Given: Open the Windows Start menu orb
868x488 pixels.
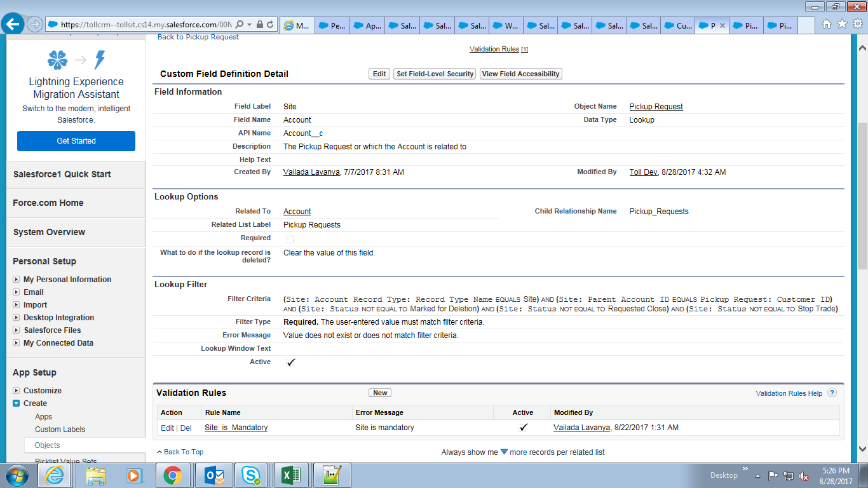Looking at the screenshot, I should [17, 475].
